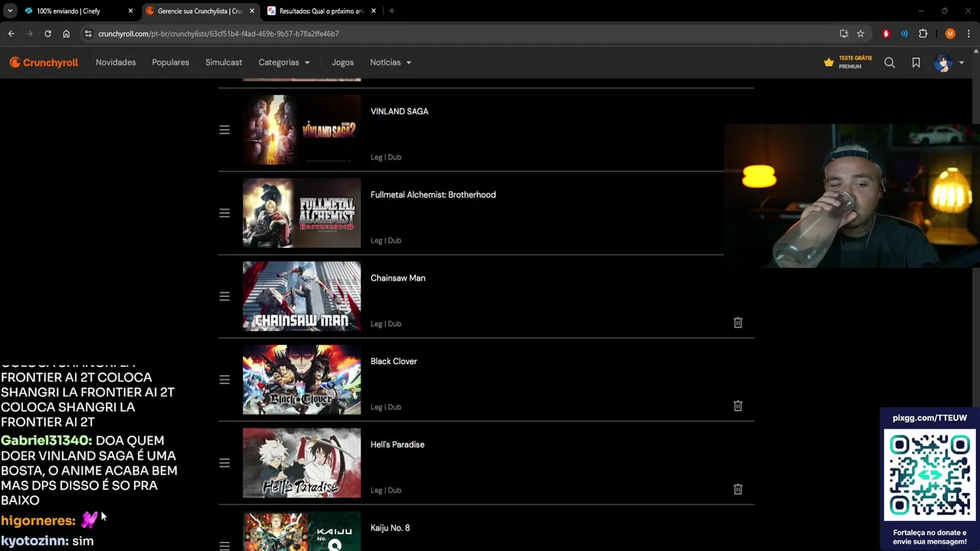Image resolution: width=980 pixels, height=551 pixels.
Task: Expand the Categorias dropdown
Action: tap(284, 63)
